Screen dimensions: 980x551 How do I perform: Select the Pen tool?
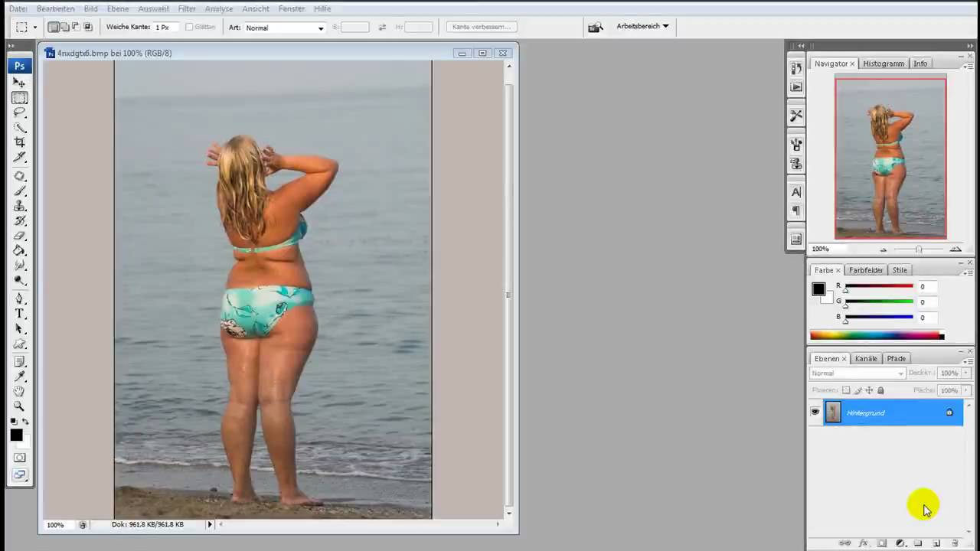tap(20, 299)
